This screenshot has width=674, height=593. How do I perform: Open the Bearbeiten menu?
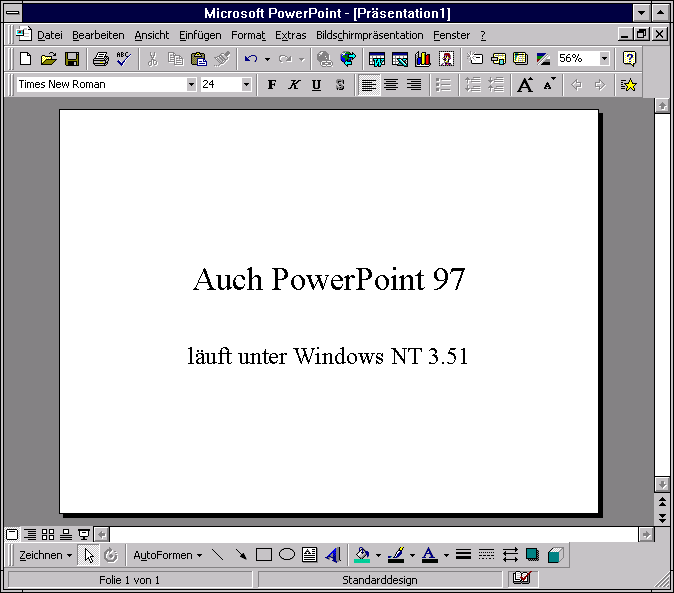tap(98, 35)
